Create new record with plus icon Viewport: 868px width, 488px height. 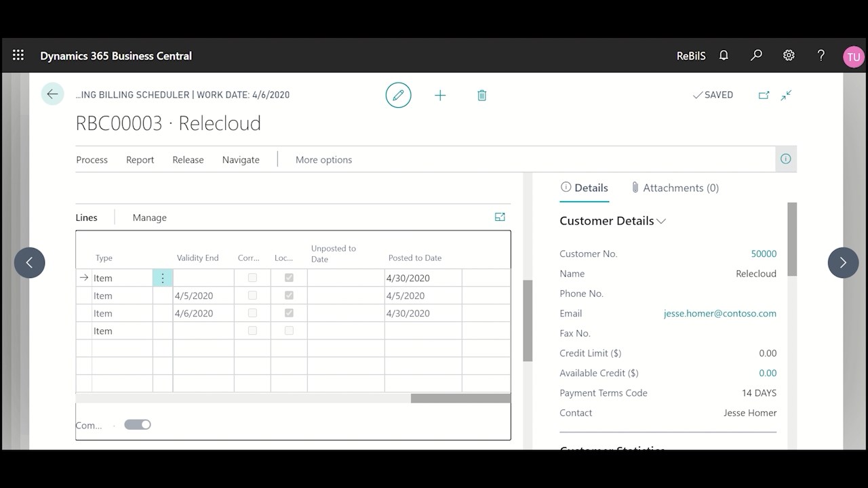coord(440,96)
